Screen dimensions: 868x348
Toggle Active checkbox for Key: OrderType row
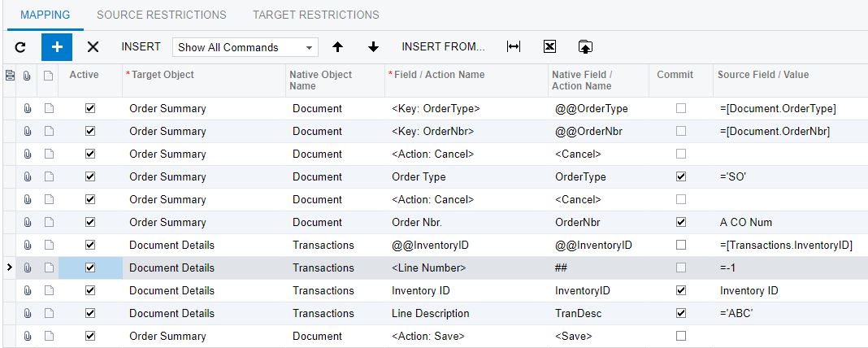pyautogui.click(x=90, y=108)
